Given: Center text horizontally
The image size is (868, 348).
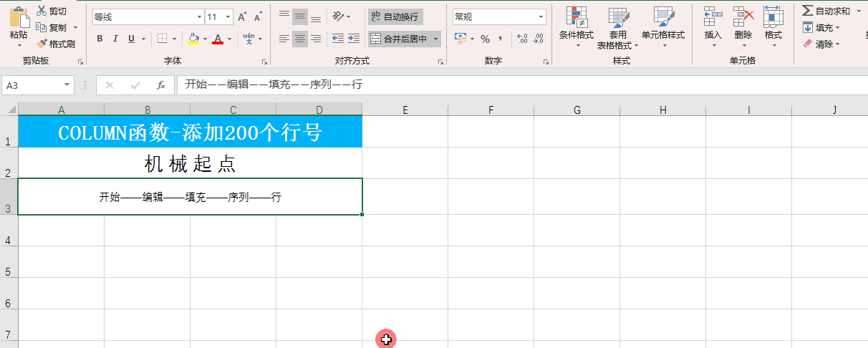Looking at the screenshot, I should click(300, 39).
